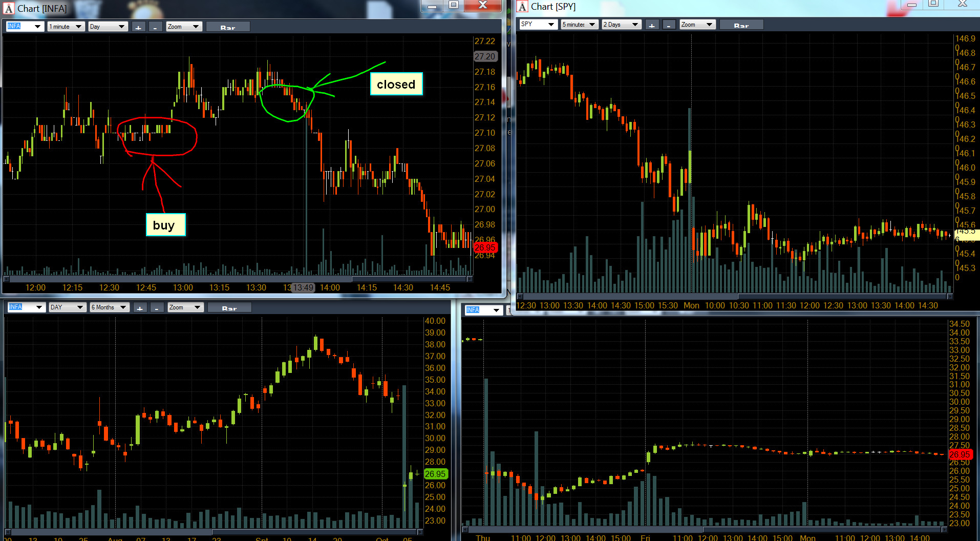Click the horizontal scrollbar of the 6 Months chart
Viewport: 980px width, 541px height.
click(x=214, y=532)
